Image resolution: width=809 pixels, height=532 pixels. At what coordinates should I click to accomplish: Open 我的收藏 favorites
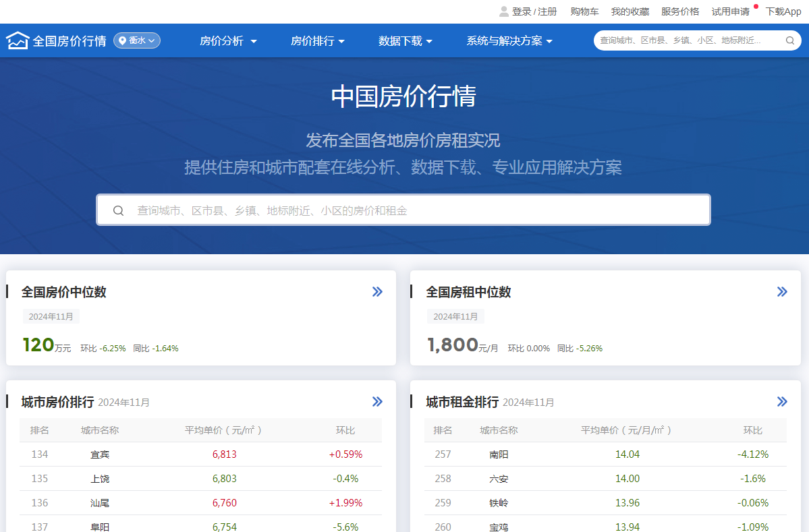coord(630,11)
